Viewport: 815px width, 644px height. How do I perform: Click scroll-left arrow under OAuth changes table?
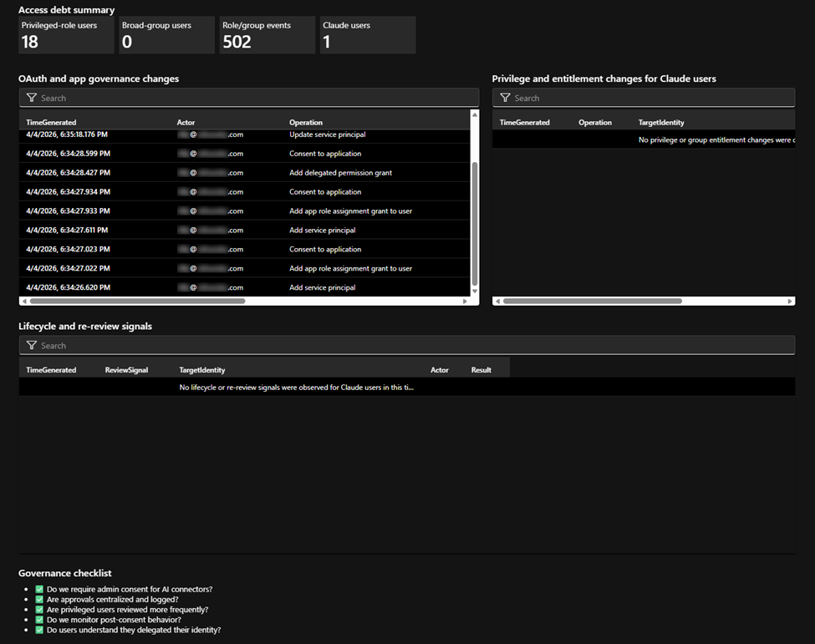tap(23, 301)
